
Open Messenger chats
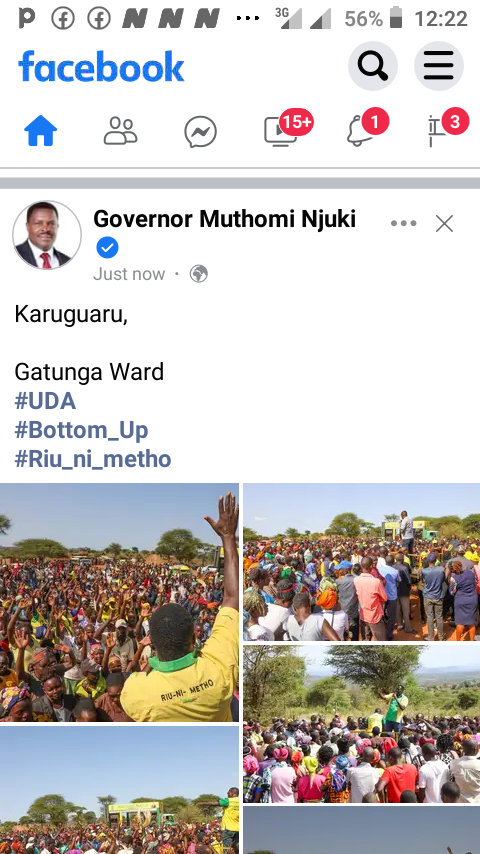coord(200,132)
